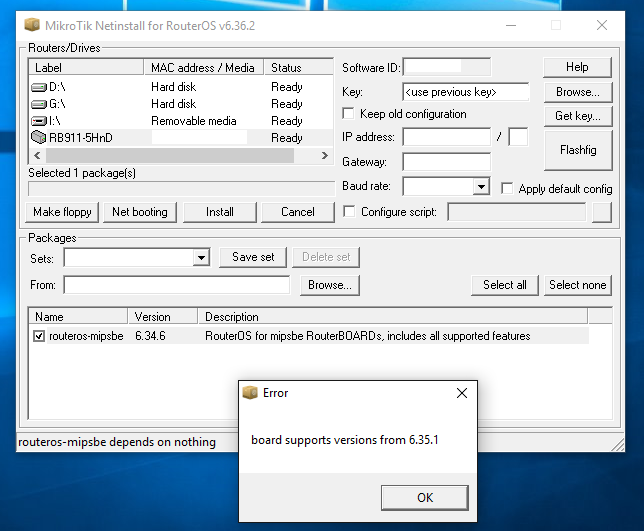Click the Status column header

pos(299,67)
